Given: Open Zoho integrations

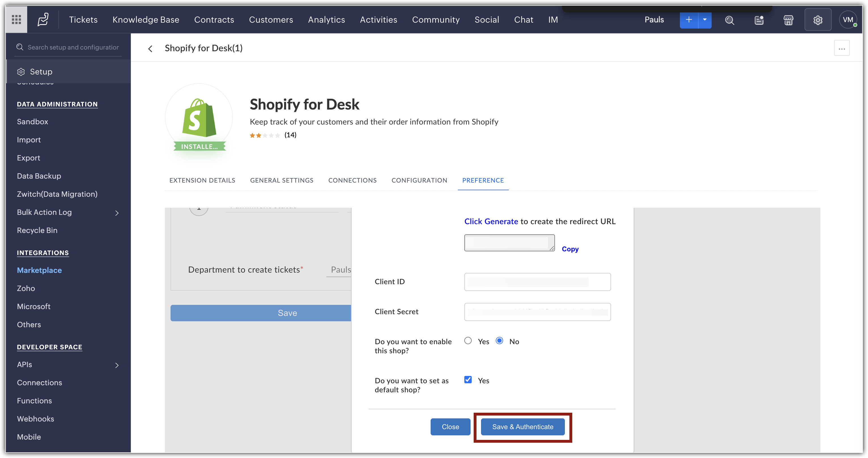Looking at the screenshot, I should (x=26, y=288).
